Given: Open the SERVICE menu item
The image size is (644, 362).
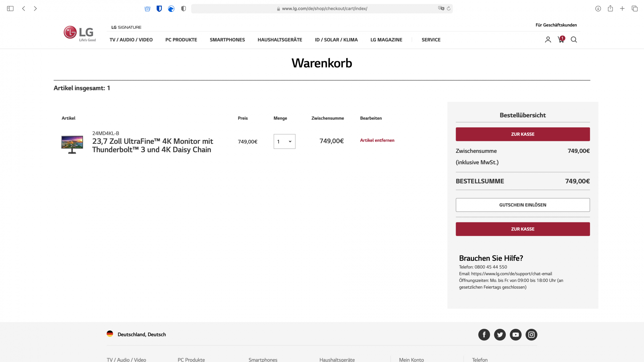Looking at the screenshot, I should pos(431,40).
